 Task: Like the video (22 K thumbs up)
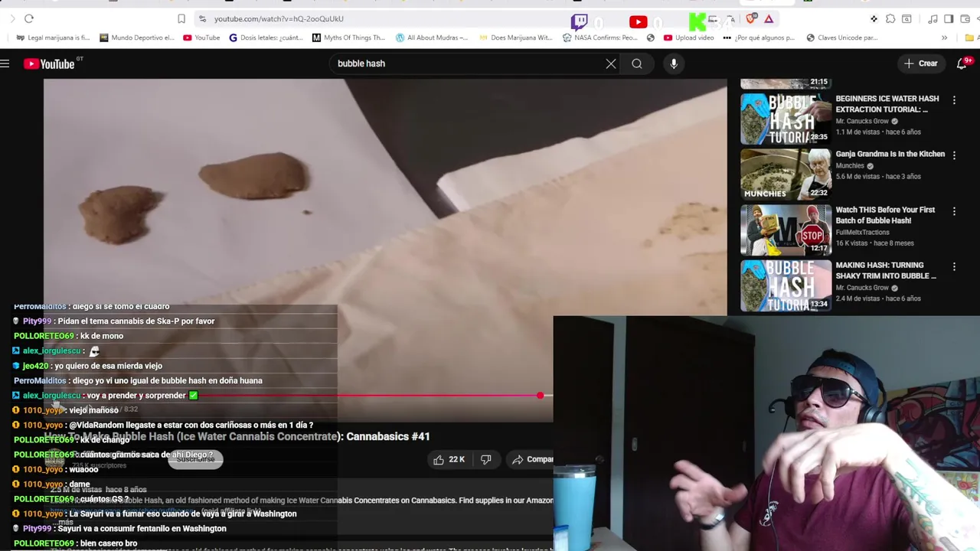click(x=449, y=459)
